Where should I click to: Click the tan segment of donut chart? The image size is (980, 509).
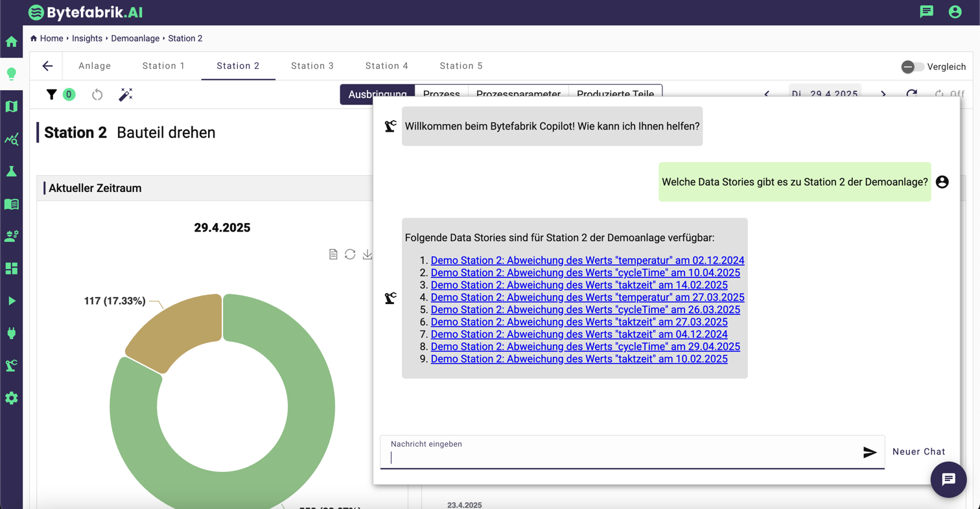[175, 331]
